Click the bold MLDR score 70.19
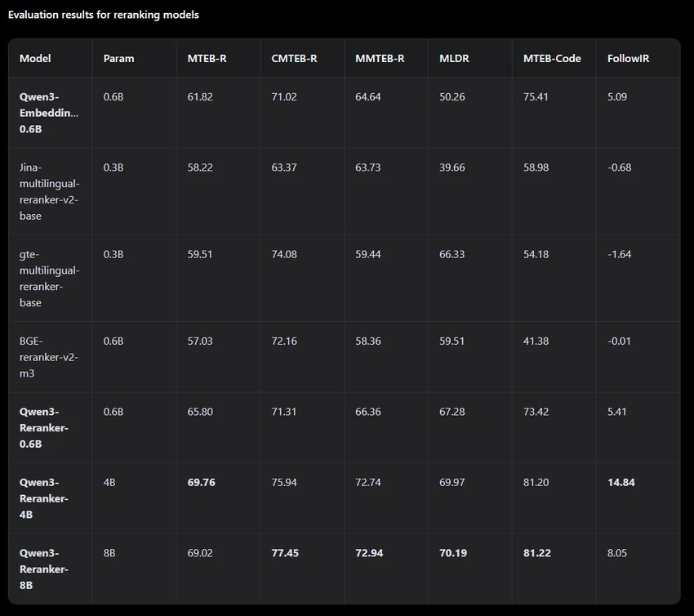 (x=453, y=553)
